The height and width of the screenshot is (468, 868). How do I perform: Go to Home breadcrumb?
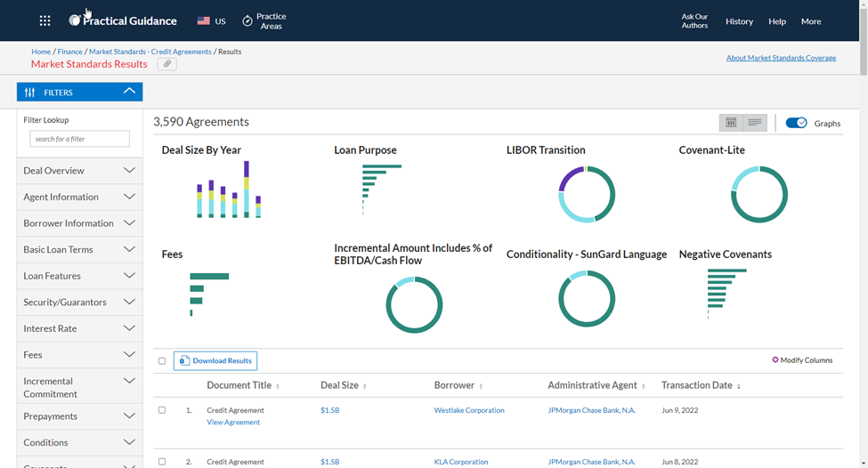tap(41, 52)
